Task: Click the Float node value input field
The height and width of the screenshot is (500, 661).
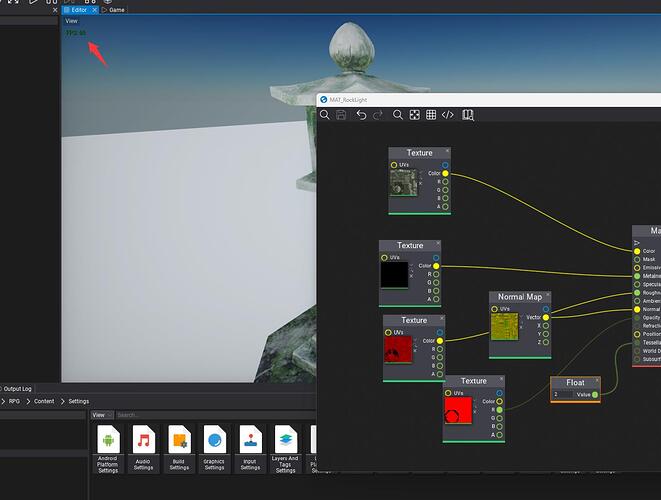Action: click(563, 395)
